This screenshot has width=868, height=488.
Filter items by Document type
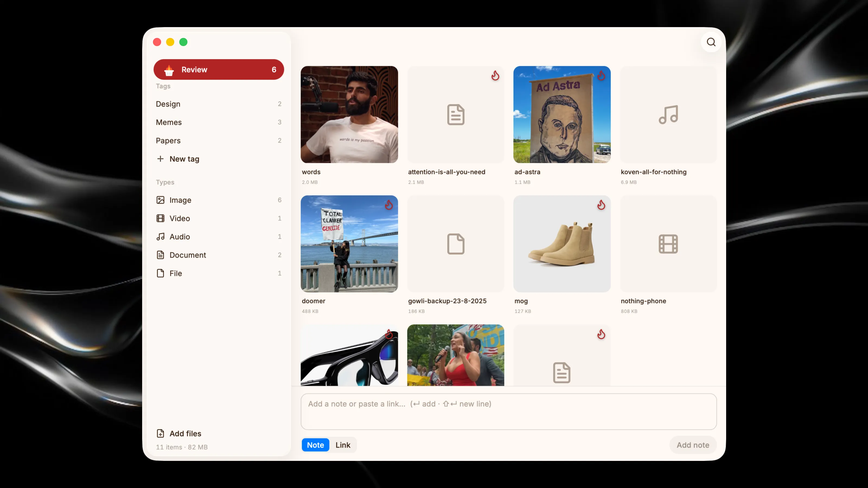coord(219,255)
